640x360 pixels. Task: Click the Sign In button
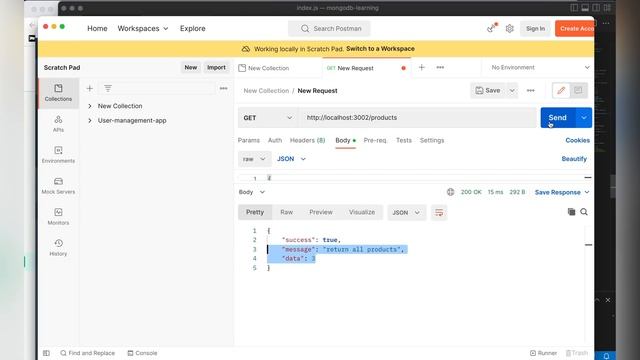coord(536,29)
